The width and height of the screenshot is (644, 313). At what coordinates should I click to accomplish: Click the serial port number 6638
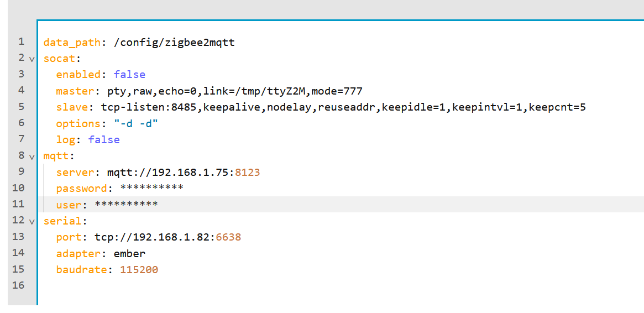point(228,237)
